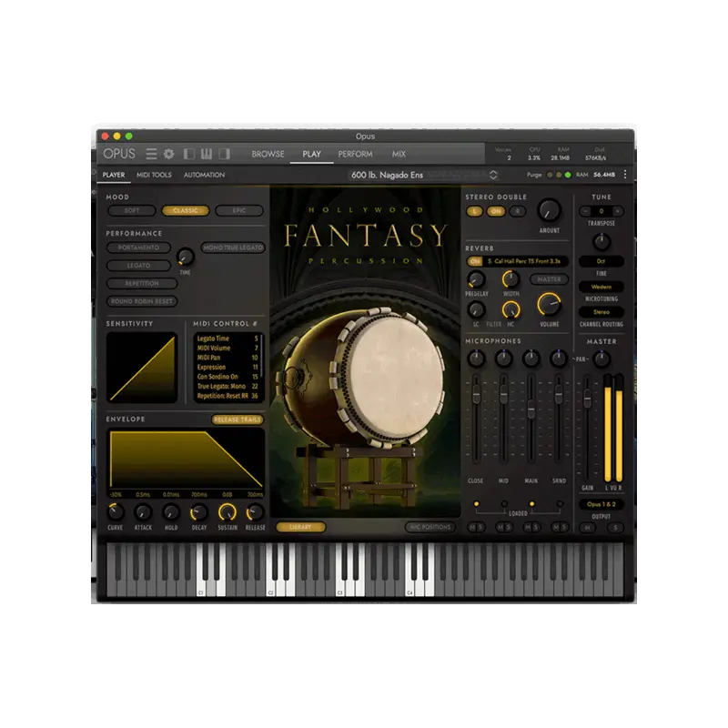Open the Stereo channel routing dropdown
This screenshot has width=728, height=728.
coord(601,312)
